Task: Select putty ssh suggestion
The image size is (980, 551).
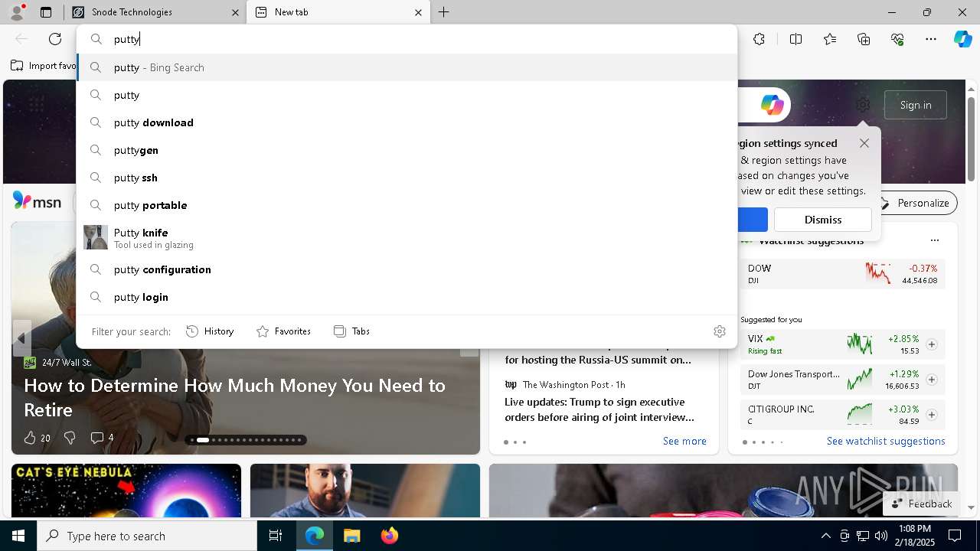Action: click(407, 178)
